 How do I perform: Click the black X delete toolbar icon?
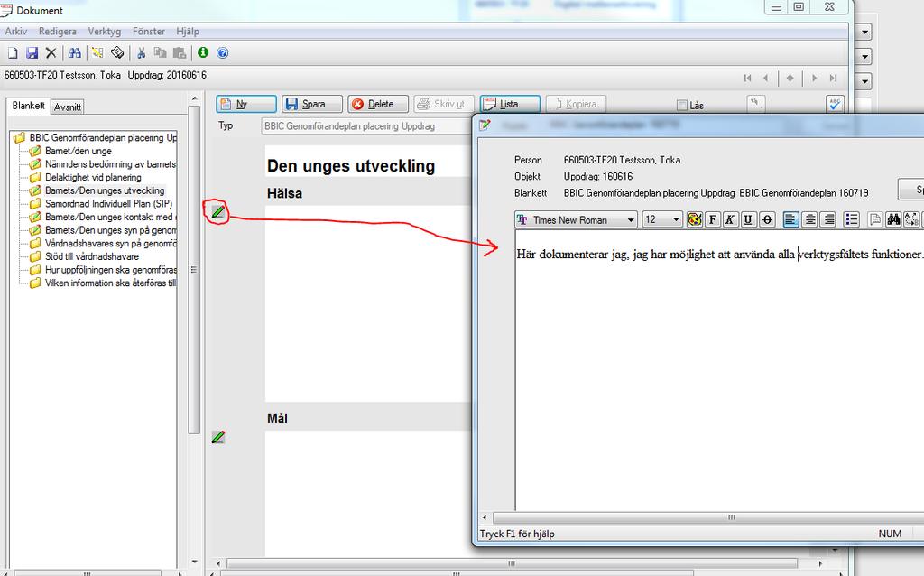51,53
